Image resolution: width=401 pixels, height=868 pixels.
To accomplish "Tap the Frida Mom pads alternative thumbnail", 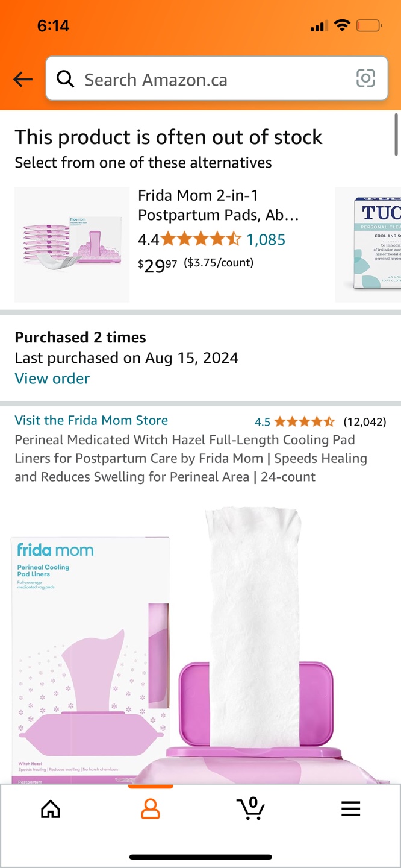I will coord(72,245).
